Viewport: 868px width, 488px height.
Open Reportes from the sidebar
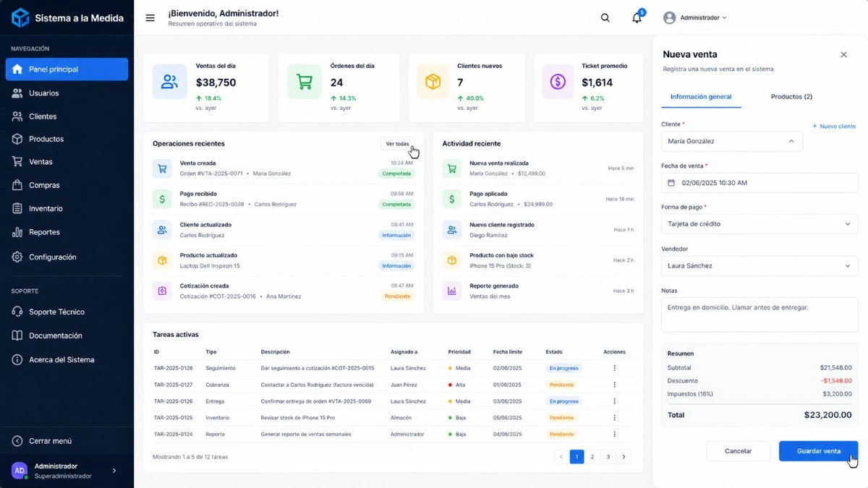[x=43, y=231]
